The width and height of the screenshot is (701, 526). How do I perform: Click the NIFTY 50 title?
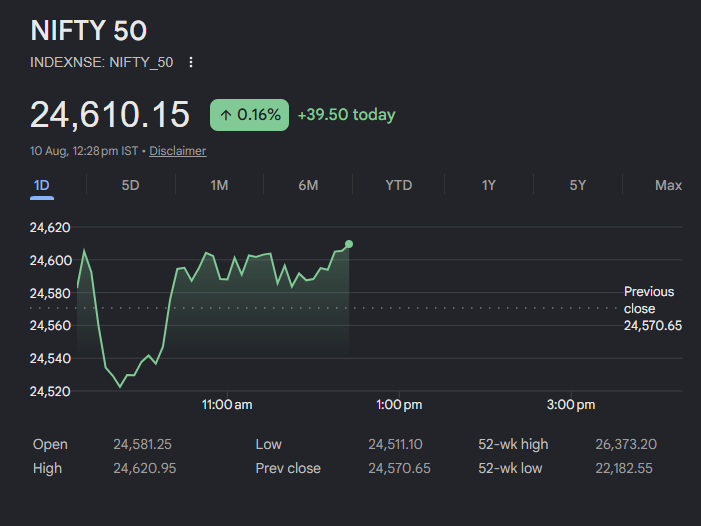[89, 31]
